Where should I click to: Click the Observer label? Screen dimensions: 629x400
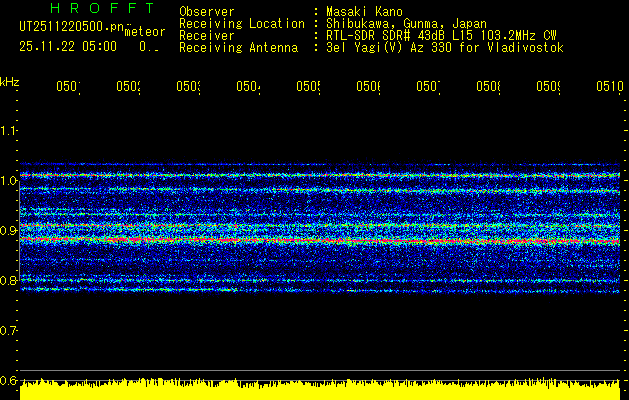[207, 11]
